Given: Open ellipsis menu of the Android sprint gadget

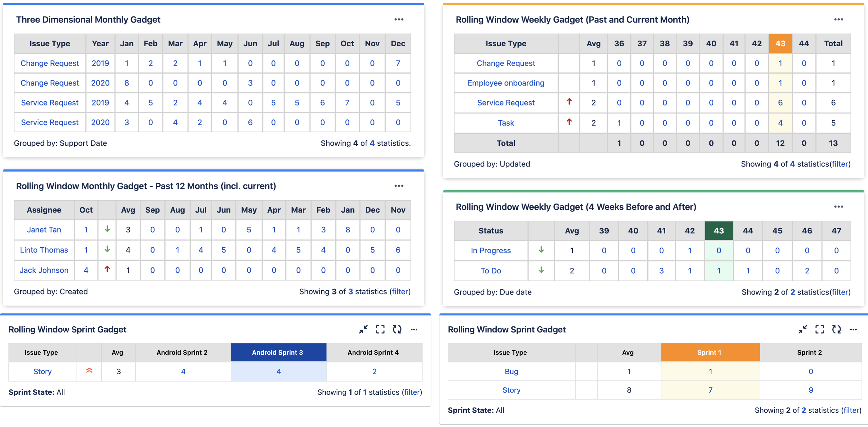Looking at the screenshot, I should (414, 329).
